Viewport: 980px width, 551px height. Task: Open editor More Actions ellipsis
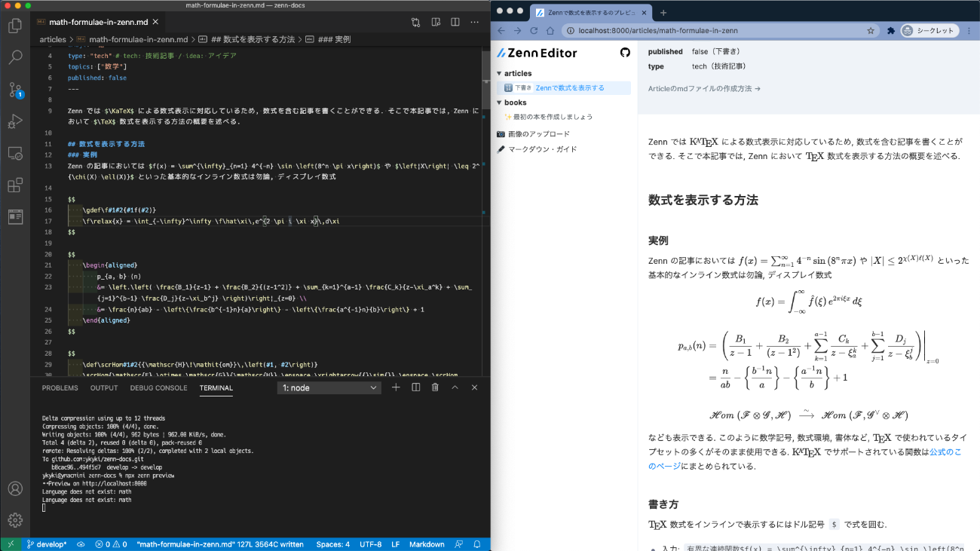pos(474,23)
